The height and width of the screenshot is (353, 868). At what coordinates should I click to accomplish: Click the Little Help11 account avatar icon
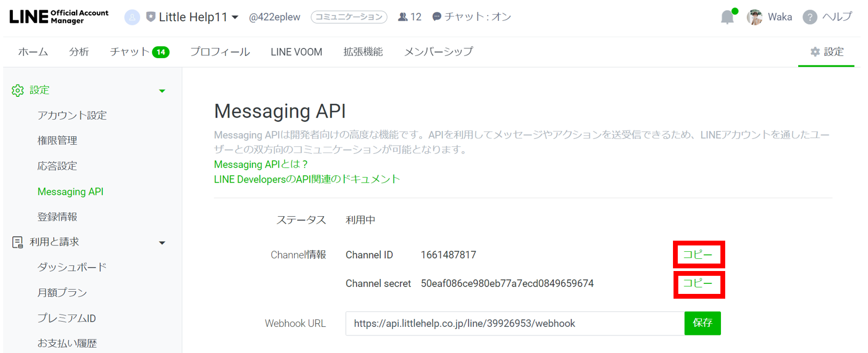click(132, 17)
